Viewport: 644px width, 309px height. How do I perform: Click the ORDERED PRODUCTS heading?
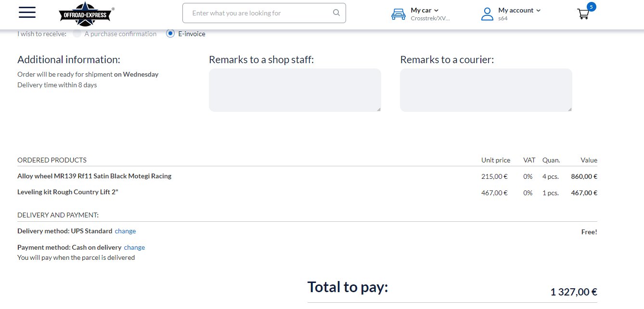[x=52, y=160]
